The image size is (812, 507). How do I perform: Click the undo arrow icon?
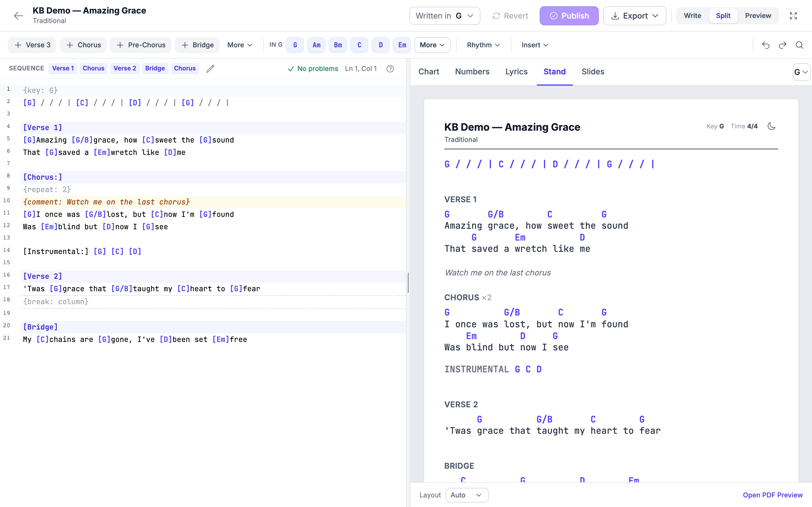(766, 45)
